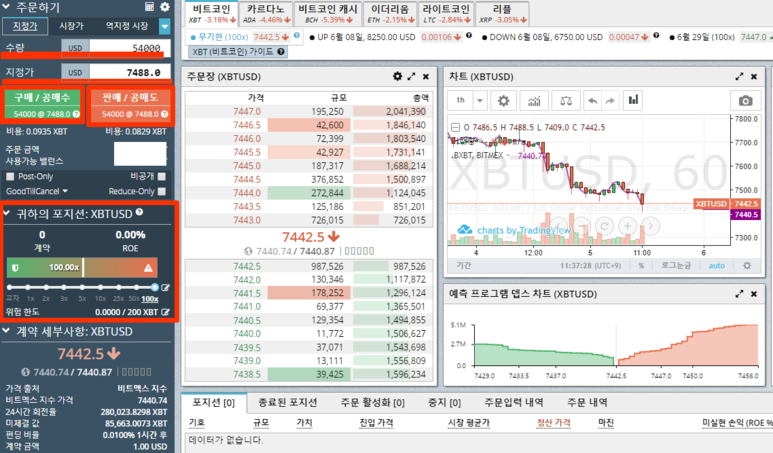Set leverage to 10x on the slider
Screen dimensions: 773x453
pyautogui.click(x=101, y=287)
